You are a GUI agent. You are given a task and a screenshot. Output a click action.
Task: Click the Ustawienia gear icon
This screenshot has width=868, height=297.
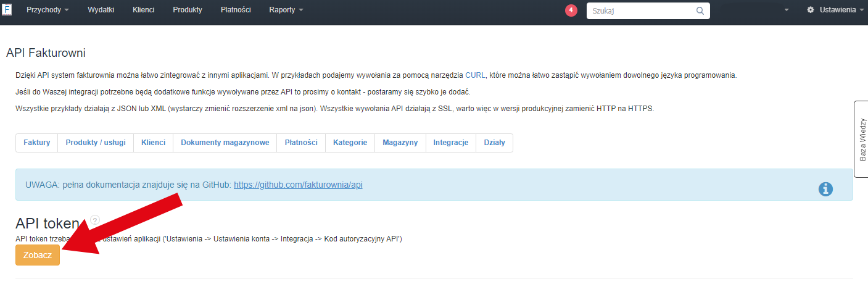click(x=811, y=10)
